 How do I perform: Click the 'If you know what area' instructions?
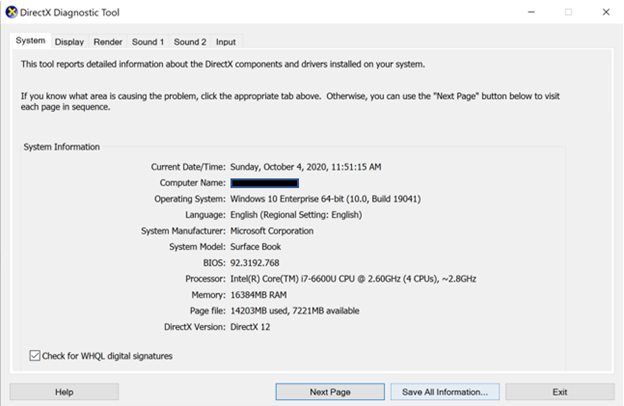291,102
